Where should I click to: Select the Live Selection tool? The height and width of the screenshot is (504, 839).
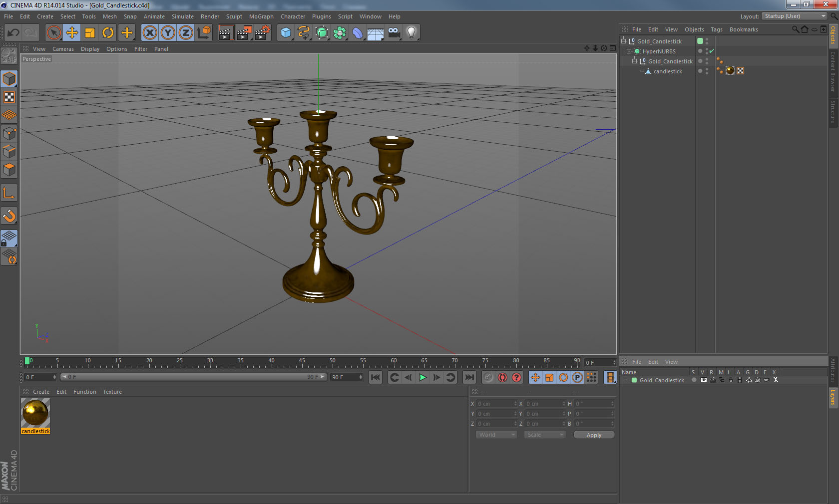[53, 33]
